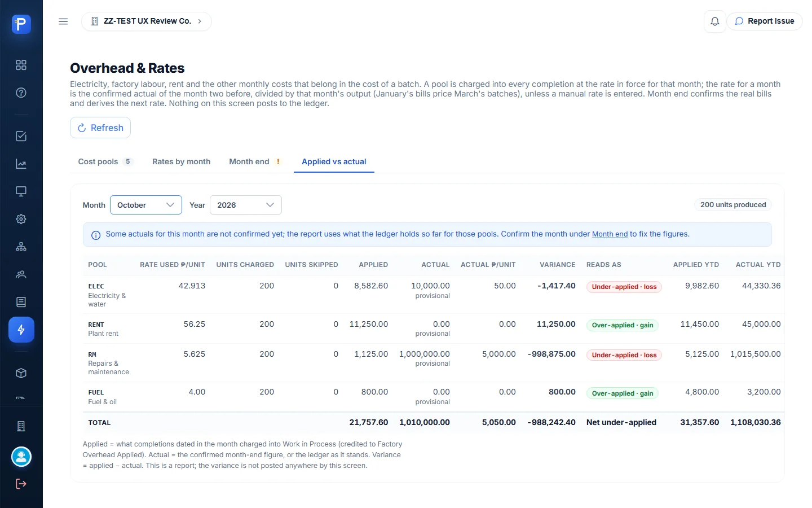Click the blue P app logo
The image size is (812, 508).
pyautogui.click(x=21, y=24)
